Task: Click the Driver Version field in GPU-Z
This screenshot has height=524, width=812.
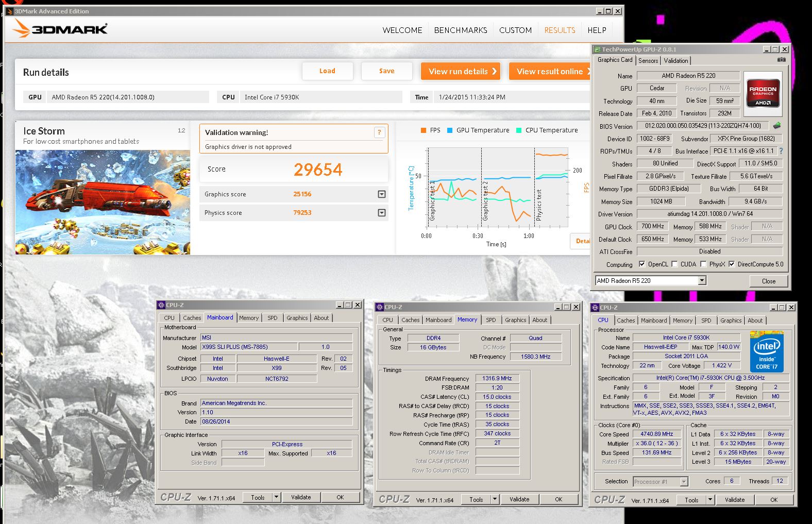Action: click(x=710, y=214)
